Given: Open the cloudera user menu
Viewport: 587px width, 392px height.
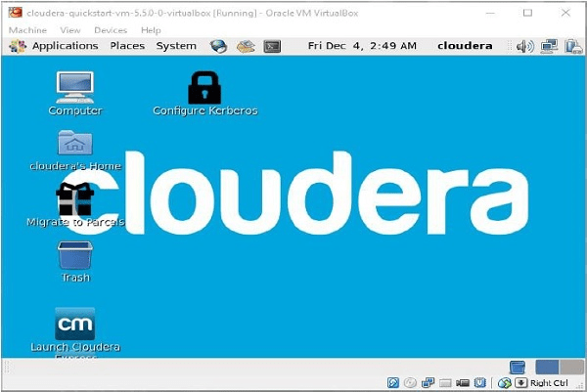Looking at the screenshot, I should point(466,46).
